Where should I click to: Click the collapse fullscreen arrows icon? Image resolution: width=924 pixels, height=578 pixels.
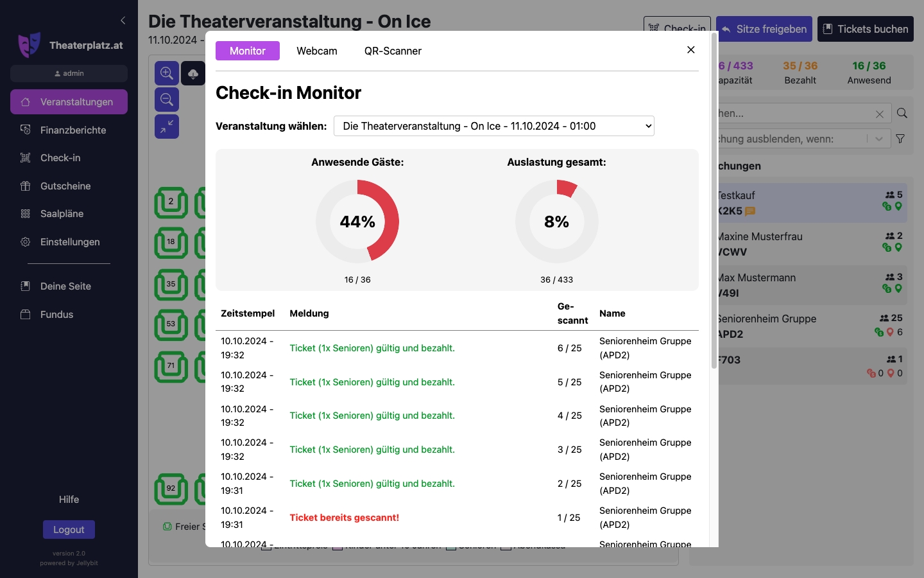click(x=167, y=127)
